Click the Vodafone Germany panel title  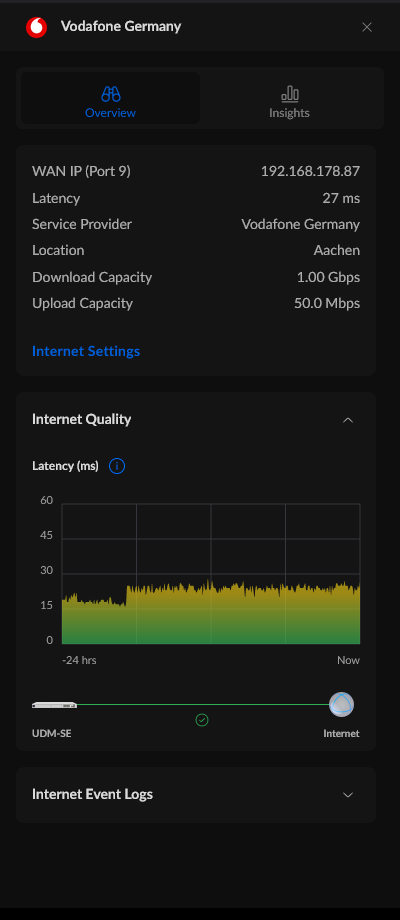121,26
